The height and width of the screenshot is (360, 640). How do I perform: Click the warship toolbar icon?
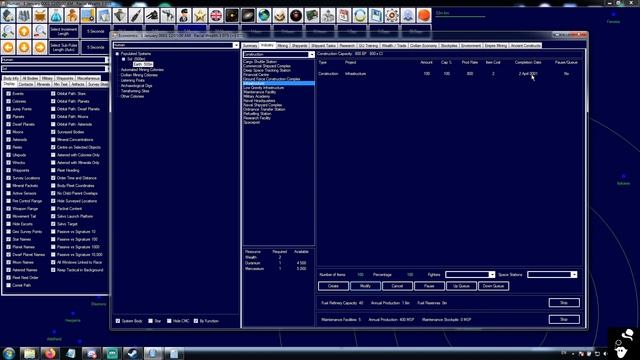[120, 16]
